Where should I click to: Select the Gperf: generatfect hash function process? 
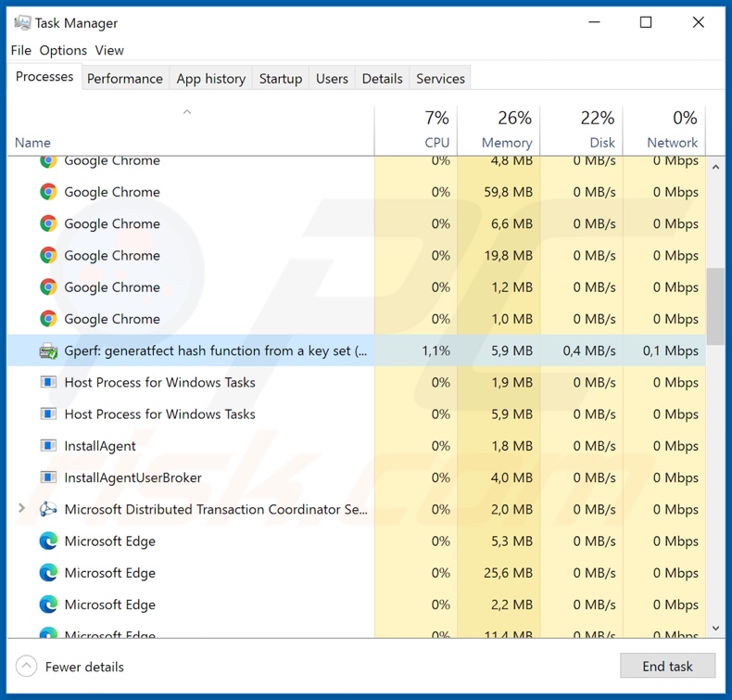356,350
